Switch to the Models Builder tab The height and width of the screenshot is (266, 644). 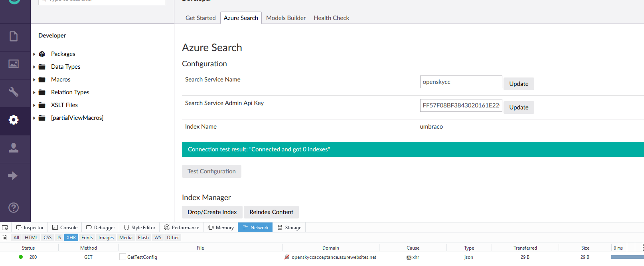286,18
